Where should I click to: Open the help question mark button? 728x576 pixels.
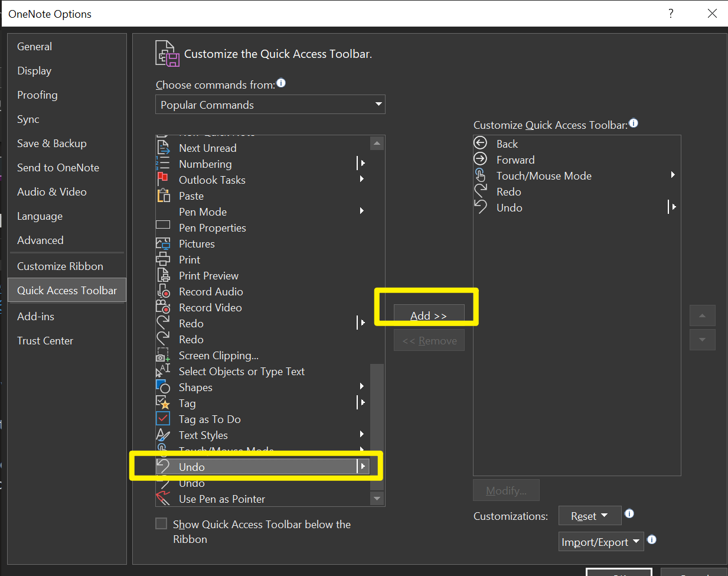671,13
